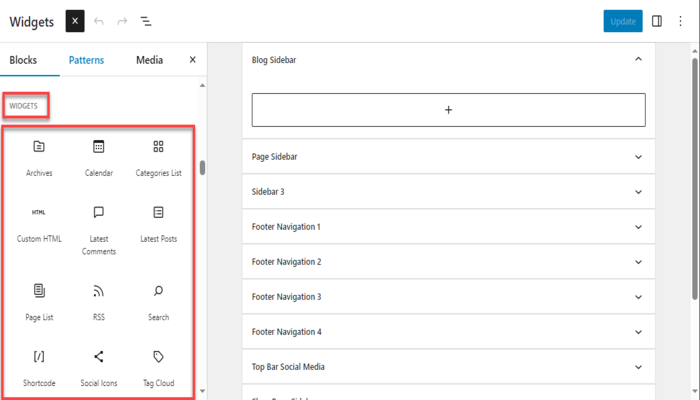Toggle the settings sidebar panel icon
700x400 pixels.
(657, 21)
